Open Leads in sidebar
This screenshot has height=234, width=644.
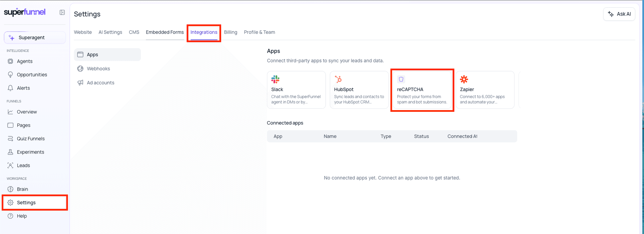coord(35,166)
